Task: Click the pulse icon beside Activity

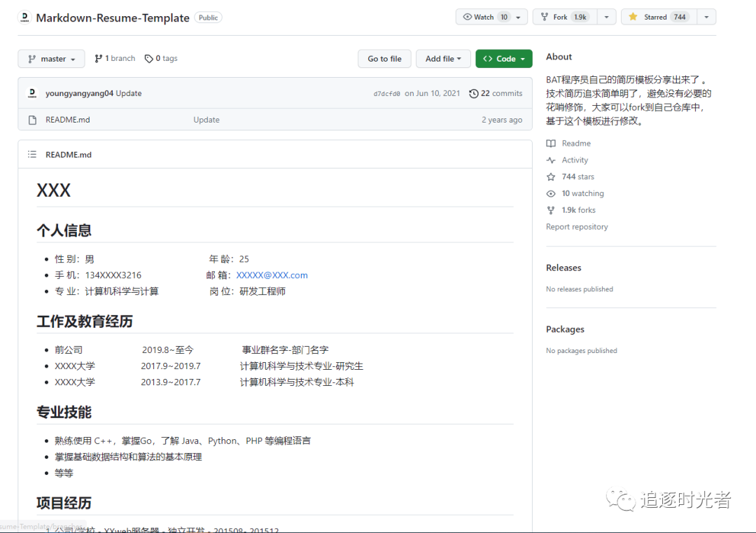Action: click(551, 160)
